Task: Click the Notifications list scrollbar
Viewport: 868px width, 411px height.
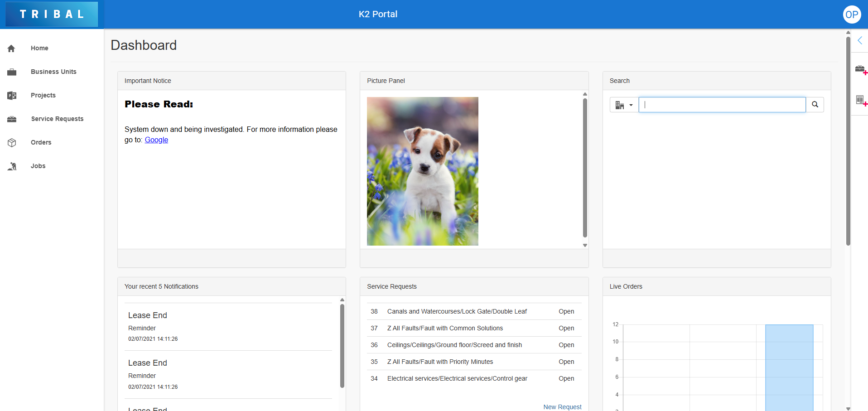Action: [x=342, y=346]
